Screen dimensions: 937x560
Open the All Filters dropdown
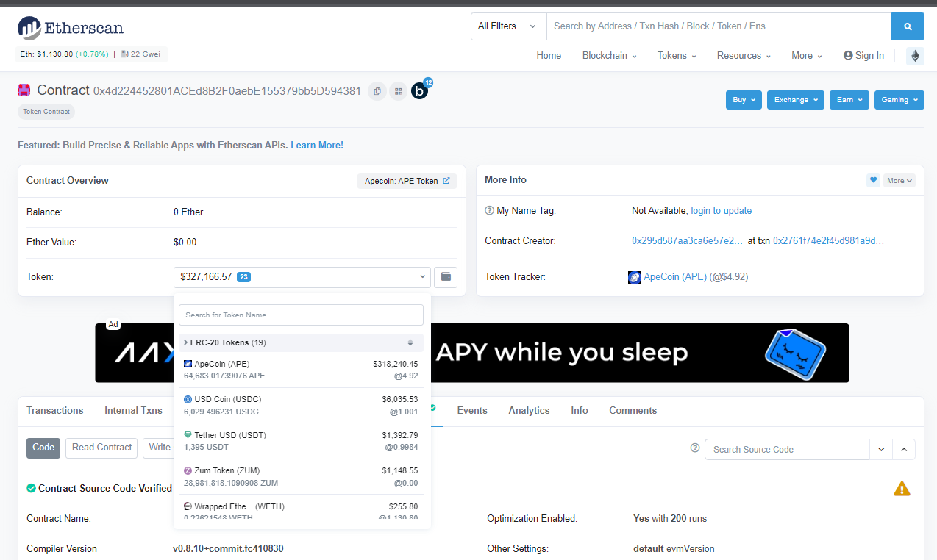(509, 26)
